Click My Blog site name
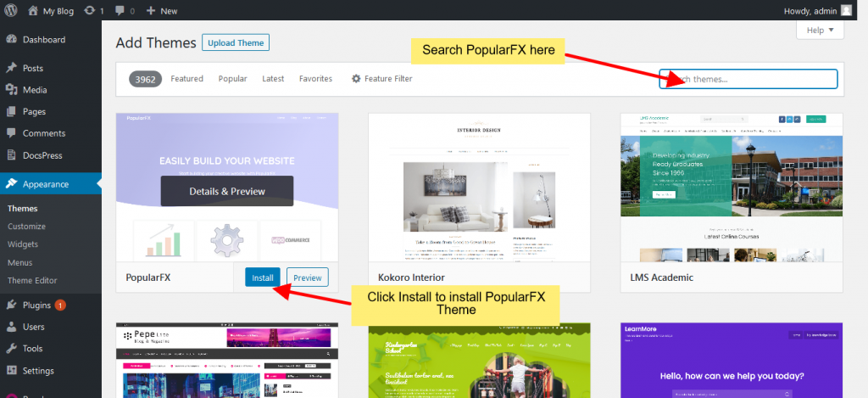 click(x=58, y=10)
